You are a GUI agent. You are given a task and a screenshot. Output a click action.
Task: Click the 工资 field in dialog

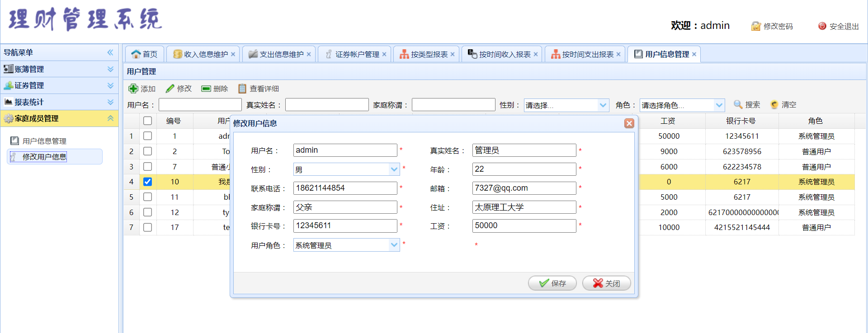pos(524,225)
